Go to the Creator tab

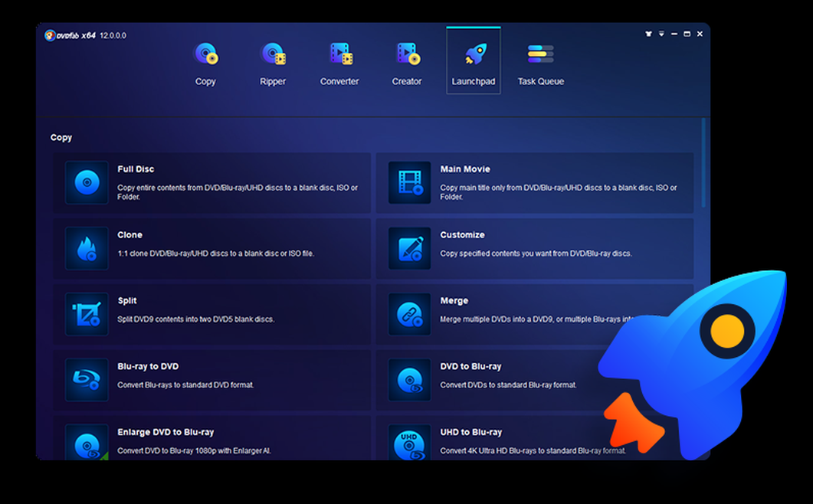point(407,64)
